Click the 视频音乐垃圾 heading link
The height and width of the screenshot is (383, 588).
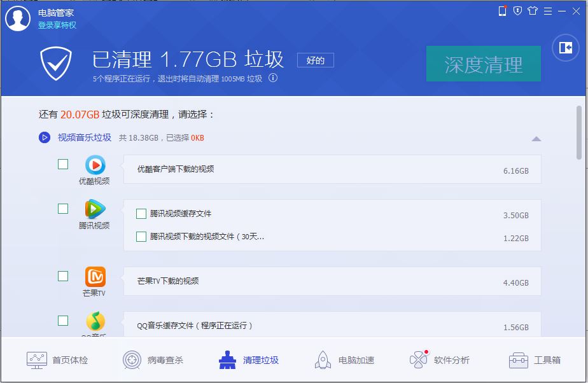coord(85,137)
